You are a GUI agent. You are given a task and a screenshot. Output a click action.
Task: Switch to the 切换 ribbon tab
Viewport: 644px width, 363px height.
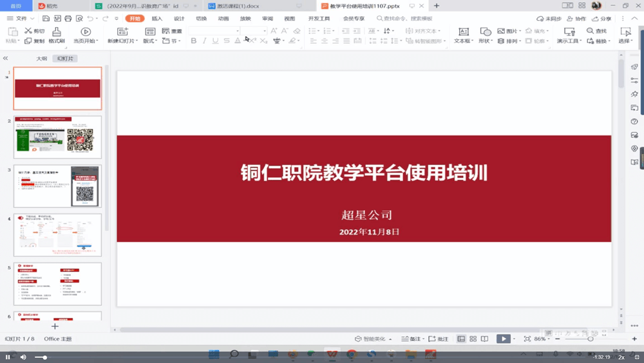201,19
